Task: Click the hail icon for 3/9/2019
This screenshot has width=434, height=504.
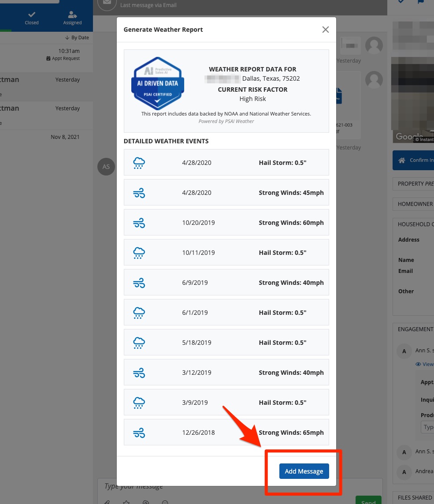Action: coord(139,403)
